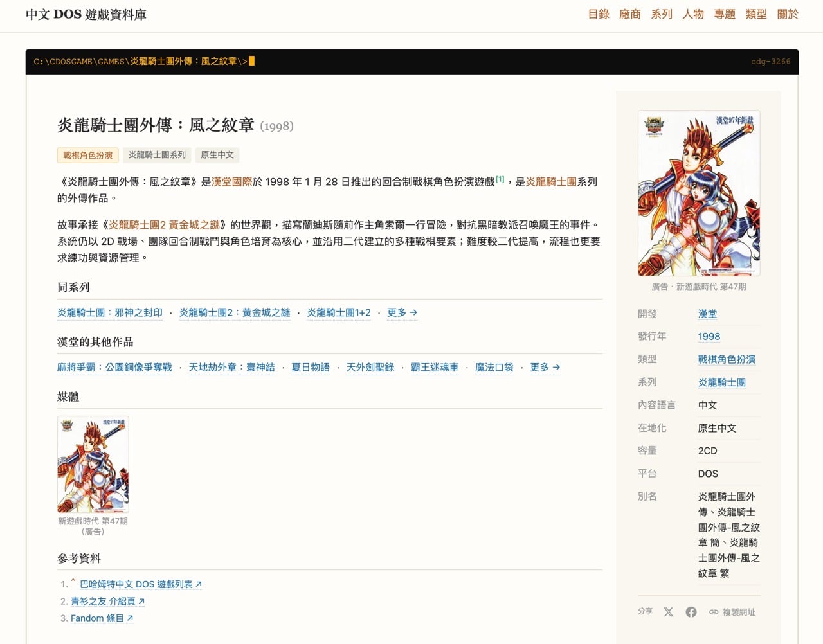Open 關於 in top navigation
Screen dimensions: 823x644
pyautogui.click(x=788, y=14)
